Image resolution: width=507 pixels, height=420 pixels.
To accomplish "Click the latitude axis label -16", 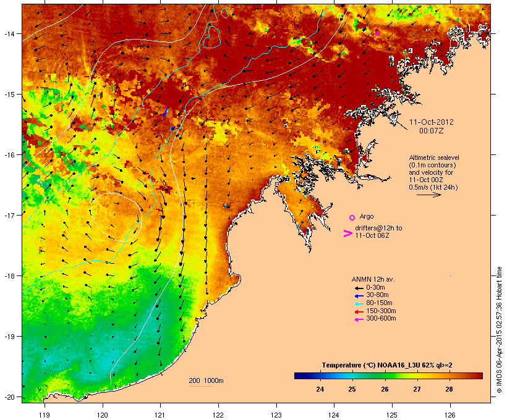I will point(9,155).
